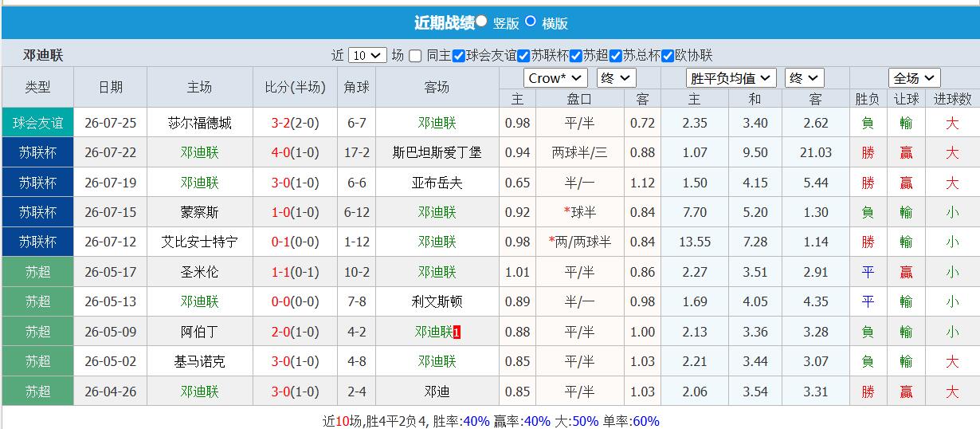Click the 客场 column header
Viewport: 980px width, 429px height.
click(437, 87)
